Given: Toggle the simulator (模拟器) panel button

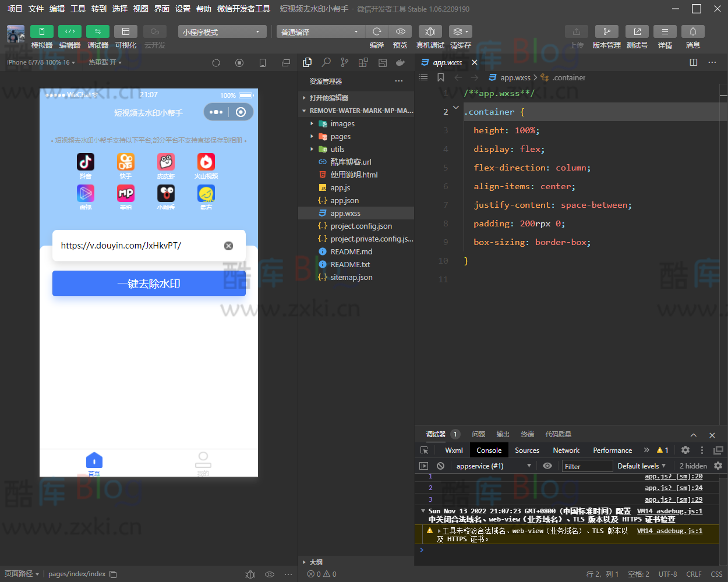Looking at the screenshot, I should (x=41, y=31).
